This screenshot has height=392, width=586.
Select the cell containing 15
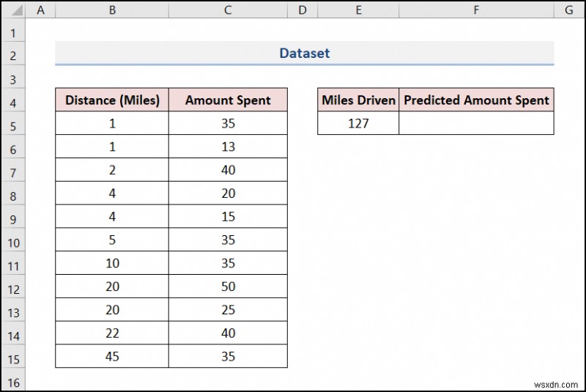pos(228,216)
